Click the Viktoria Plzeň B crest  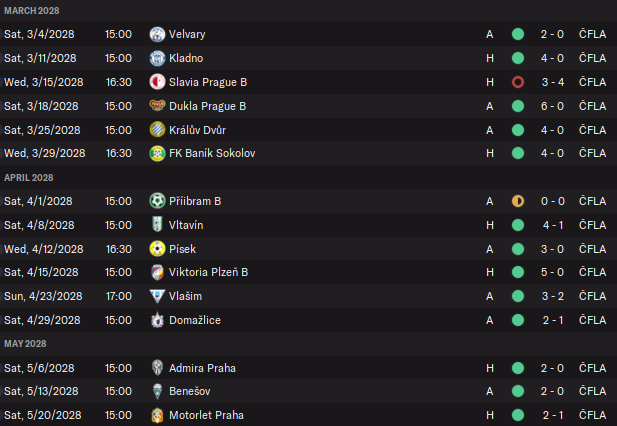[157, 272]
